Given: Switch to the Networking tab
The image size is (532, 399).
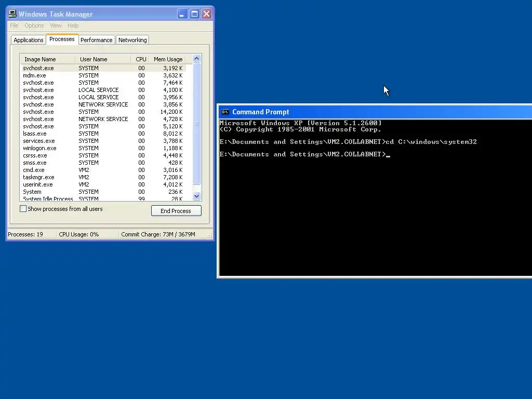Looking at the screenshot, I should [132, 40].
